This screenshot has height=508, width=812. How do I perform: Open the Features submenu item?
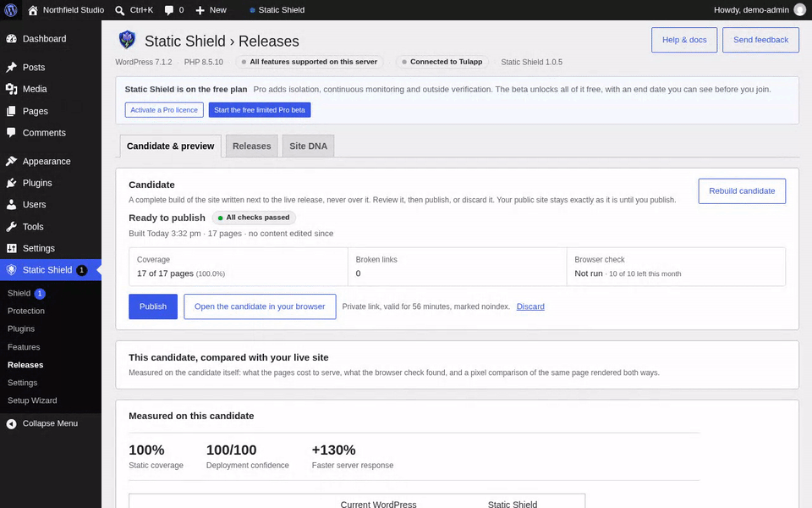point(24,347)
